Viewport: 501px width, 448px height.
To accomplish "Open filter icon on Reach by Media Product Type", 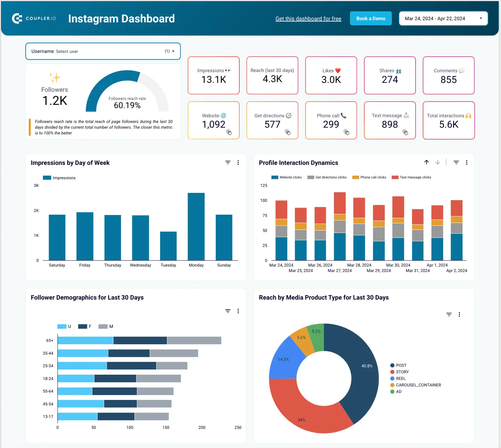I will [x=449, y=315].
